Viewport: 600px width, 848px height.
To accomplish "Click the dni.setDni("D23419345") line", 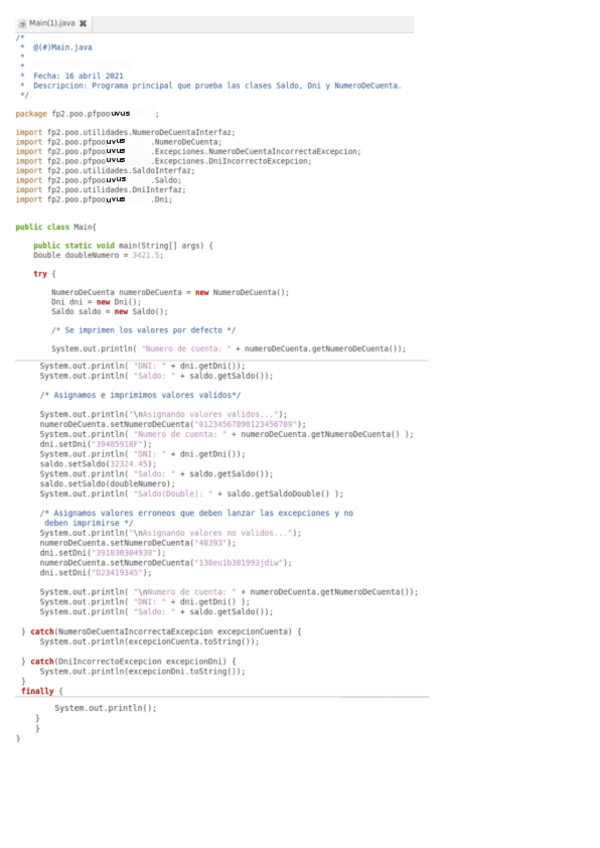I will pos(96,572).
